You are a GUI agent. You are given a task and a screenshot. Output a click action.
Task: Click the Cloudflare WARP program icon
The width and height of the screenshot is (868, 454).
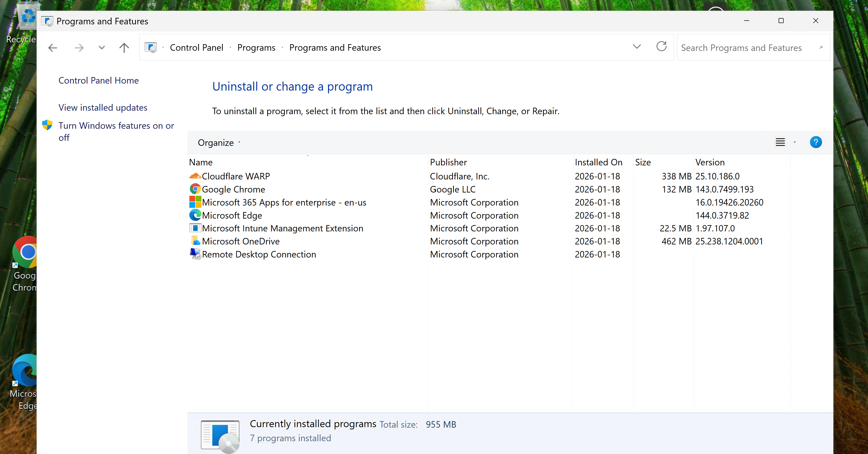point(195,176)
